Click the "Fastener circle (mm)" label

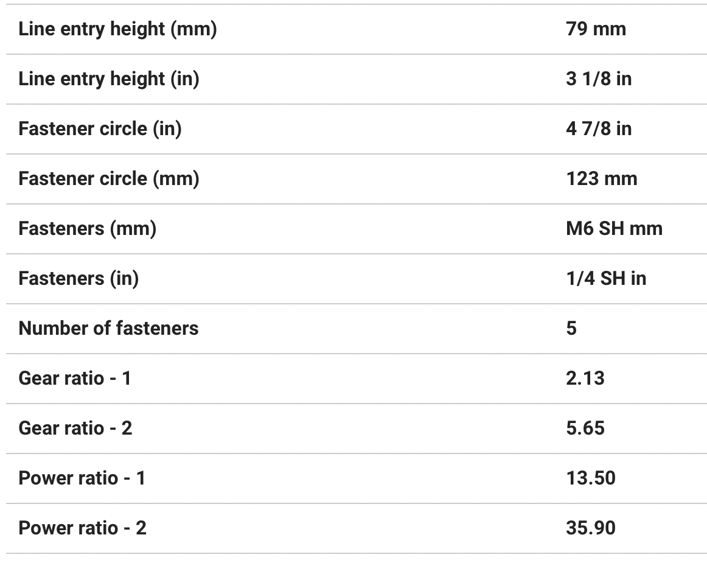[x=109, y=179]
